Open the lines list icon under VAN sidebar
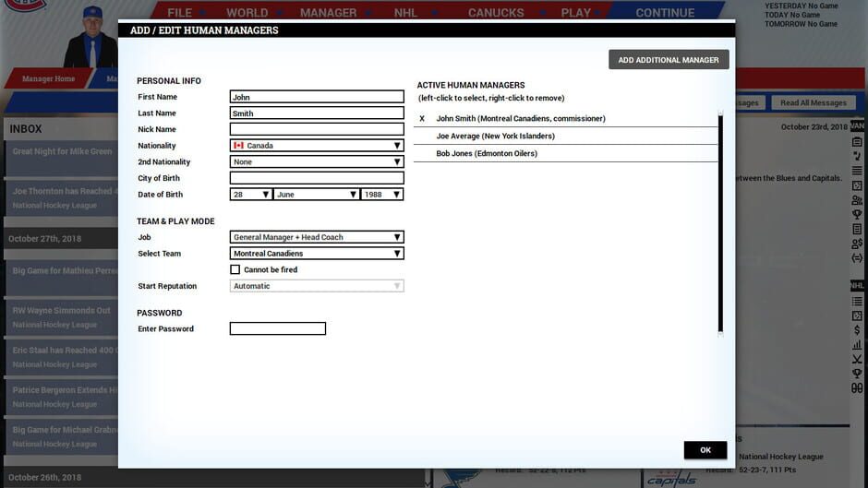The height and width of the screenshot is (488, 868). (x=857, y=171)
